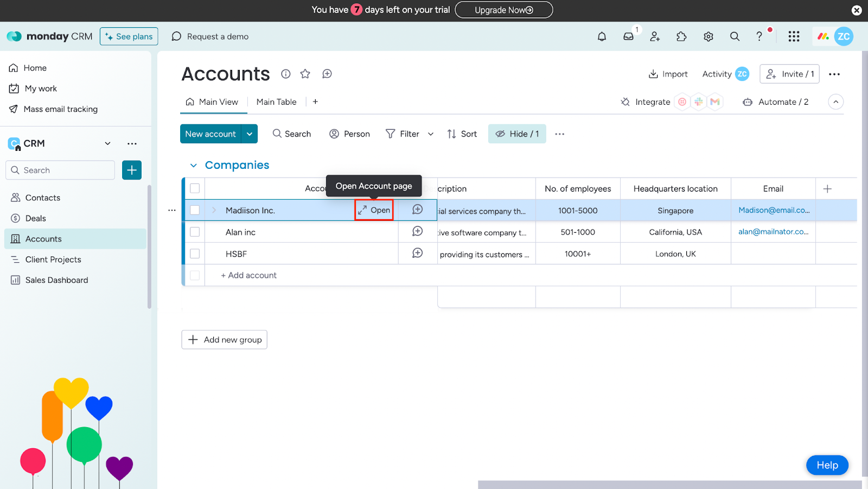
Task: Close the trial banner
Action: tap(857, 10)
